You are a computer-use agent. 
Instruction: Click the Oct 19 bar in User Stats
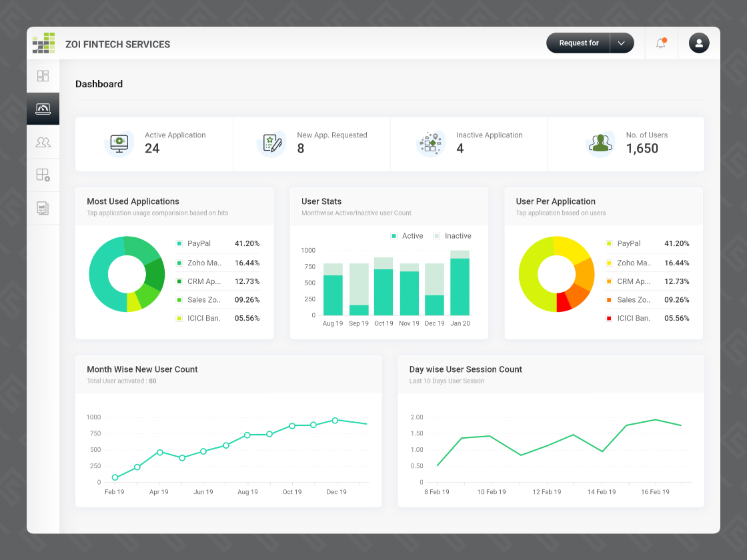pyautogui.click(x=384, y=286)
